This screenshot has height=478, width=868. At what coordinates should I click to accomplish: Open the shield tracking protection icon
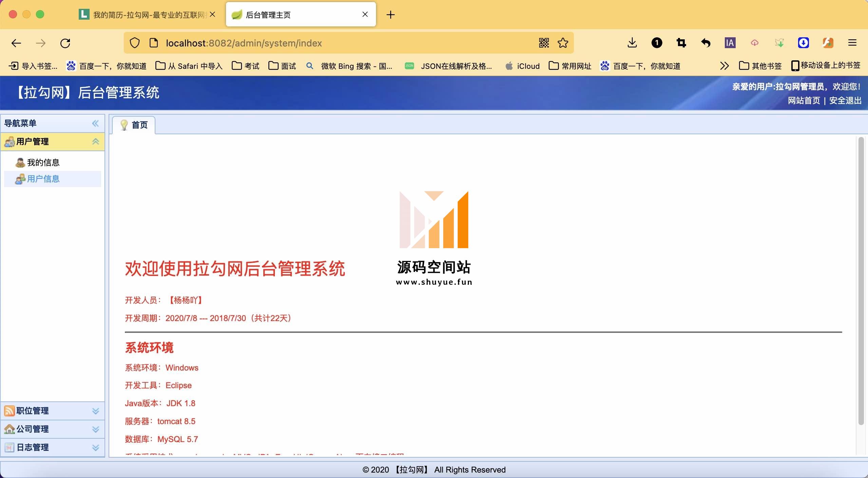pos(135,43)
